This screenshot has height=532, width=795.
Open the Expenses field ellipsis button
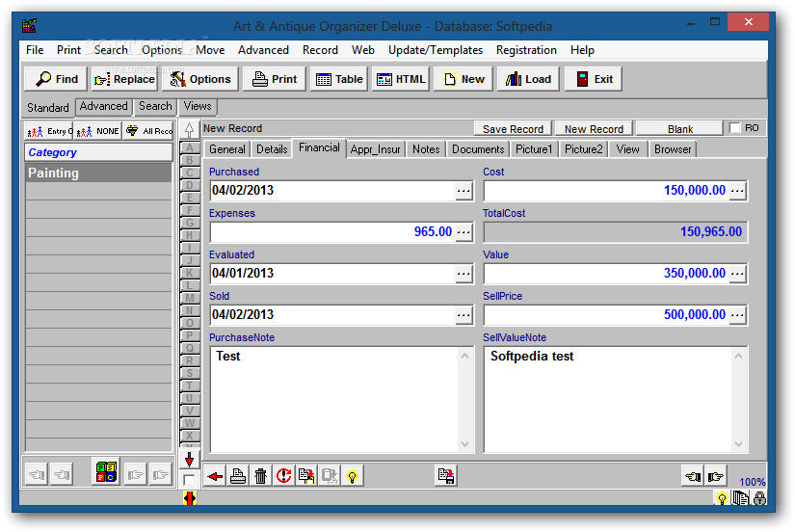(x=464, y=232)
